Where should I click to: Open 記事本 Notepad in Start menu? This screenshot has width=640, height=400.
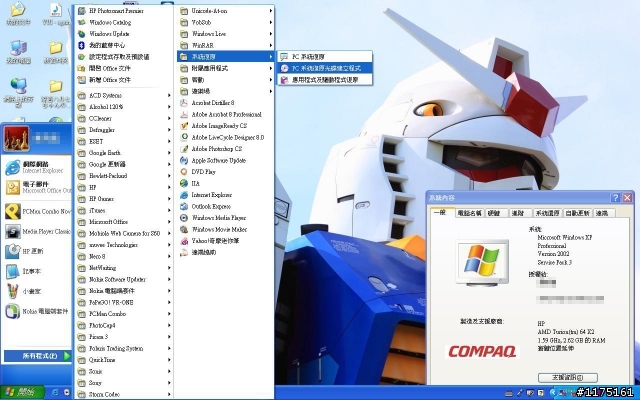click(38, 271)
